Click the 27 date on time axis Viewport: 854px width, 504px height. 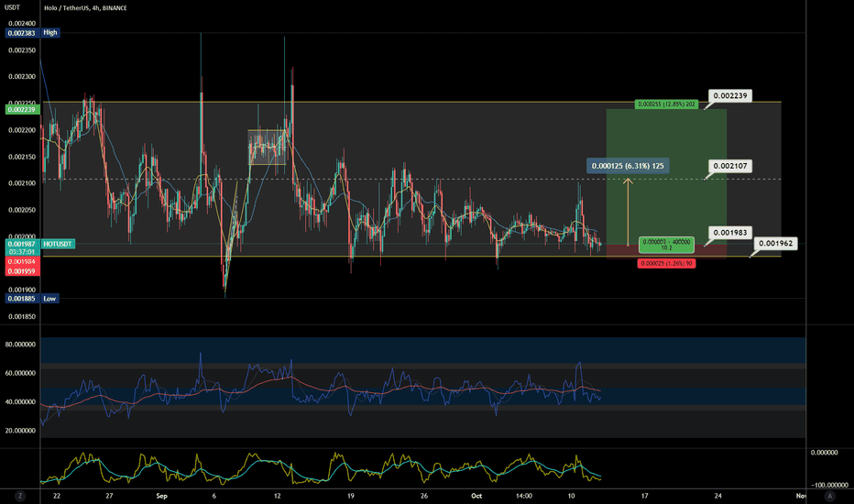109,496
